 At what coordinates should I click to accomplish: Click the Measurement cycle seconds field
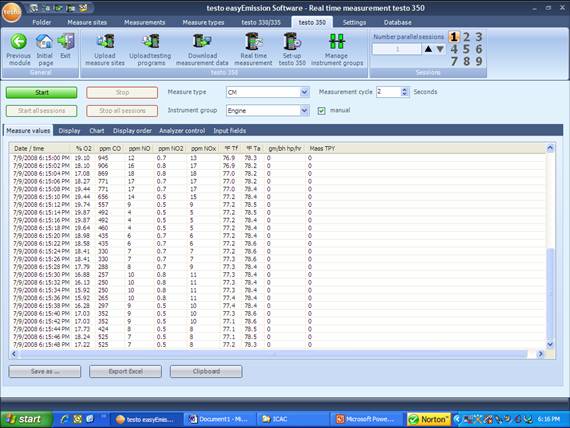point(389,92)
